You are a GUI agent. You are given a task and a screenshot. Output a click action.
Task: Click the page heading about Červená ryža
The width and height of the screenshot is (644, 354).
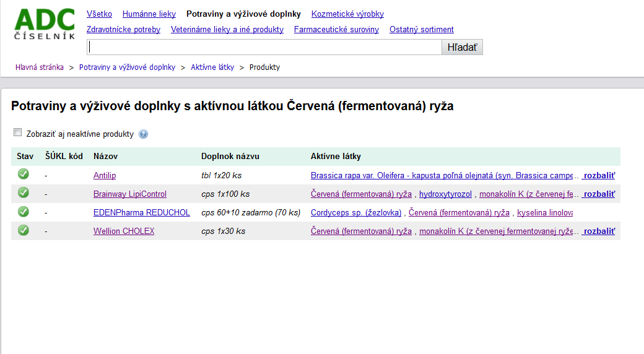point(232,106)
